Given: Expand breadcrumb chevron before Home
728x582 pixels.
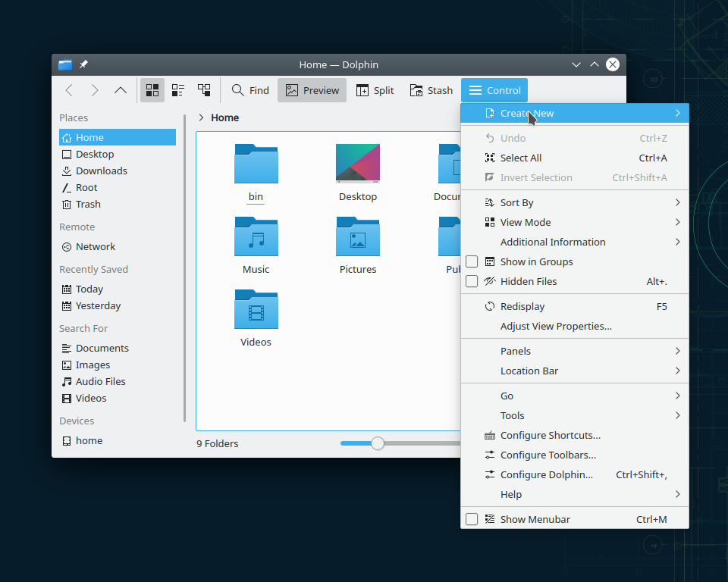Looking at the screenshot, I should coord(201,117).
